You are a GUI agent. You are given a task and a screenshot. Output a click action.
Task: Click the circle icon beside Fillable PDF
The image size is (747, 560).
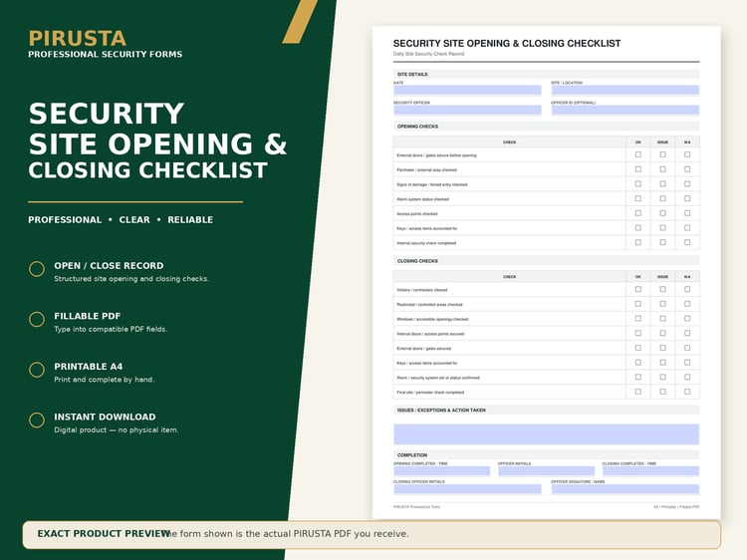pyautogui.click(x=37, y=319)
